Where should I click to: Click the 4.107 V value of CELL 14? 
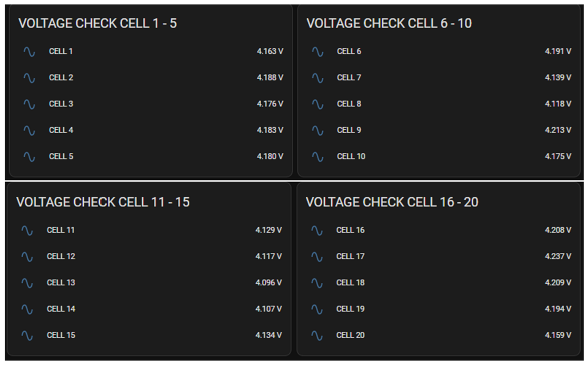(x=268, y=309)
